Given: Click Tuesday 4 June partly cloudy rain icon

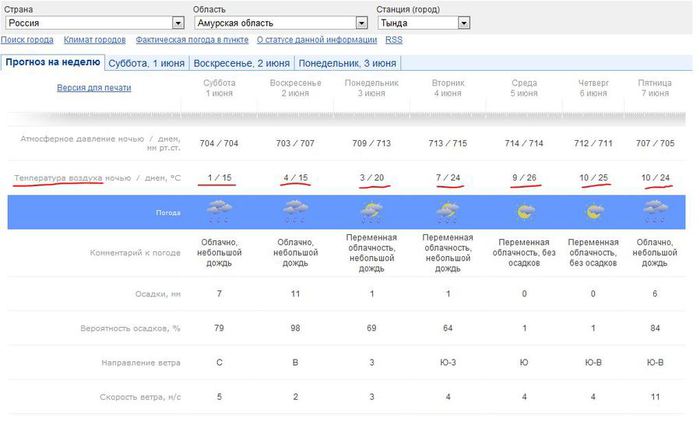Looking at the screenshot, I should (448, 213).
